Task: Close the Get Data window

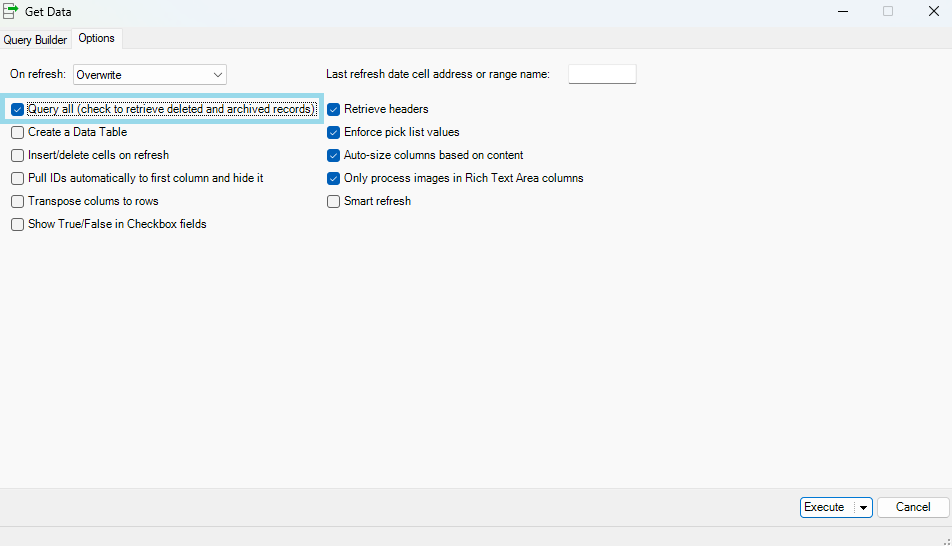Action: click(x=933, y=11)
